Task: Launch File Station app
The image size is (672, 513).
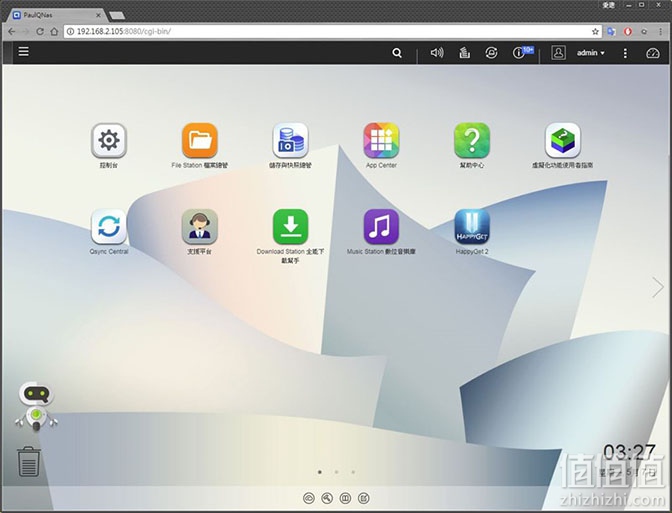Action: (x=200, y=141)
